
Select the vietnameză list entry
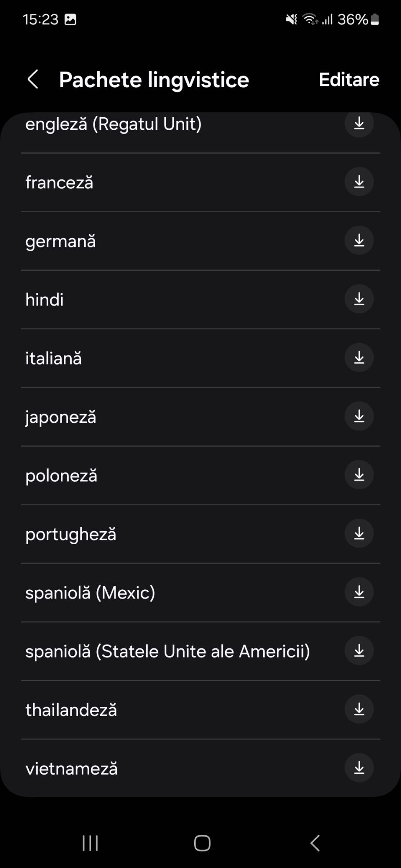point(71,769)
